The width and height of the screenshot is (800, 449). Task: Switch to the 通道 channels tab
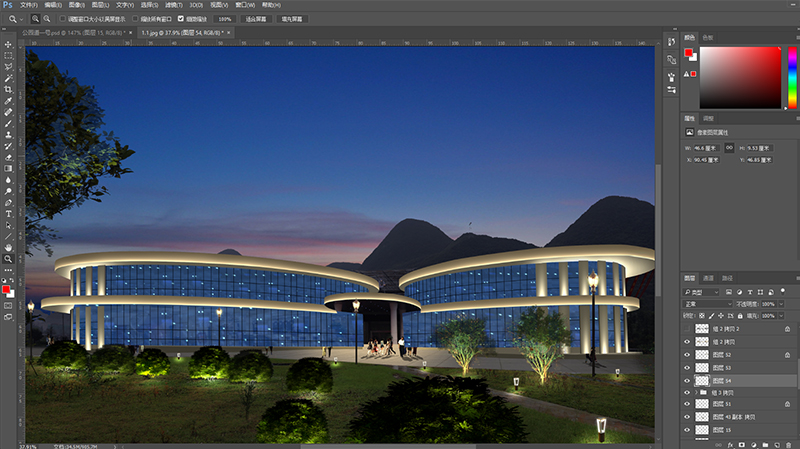coord(708,277)
